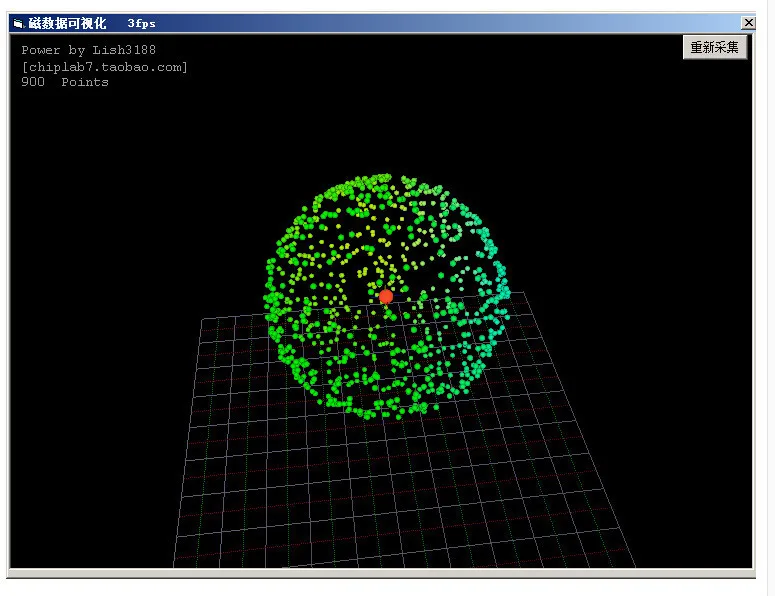This screenshot has width=775, height=596.
Task: Click the 3fps frame rate indicator
Action: (x=141, y=23)
